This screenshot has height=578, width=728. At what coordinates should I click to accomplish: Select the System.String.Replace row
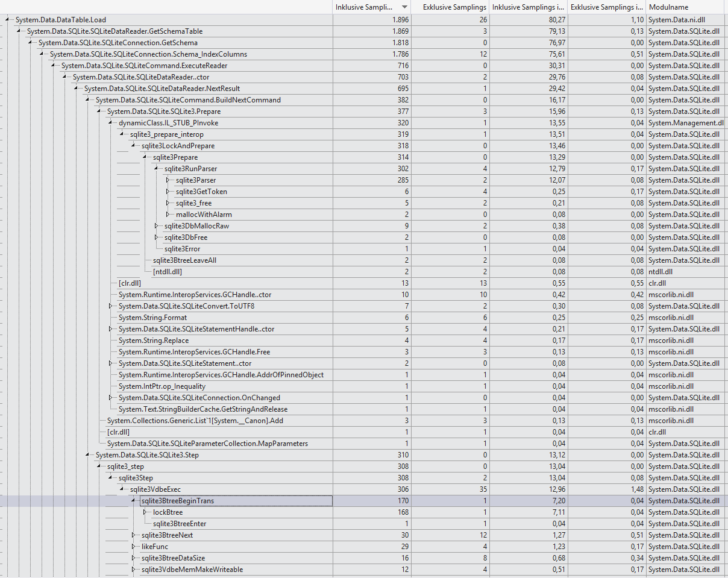tap(153, 341)
